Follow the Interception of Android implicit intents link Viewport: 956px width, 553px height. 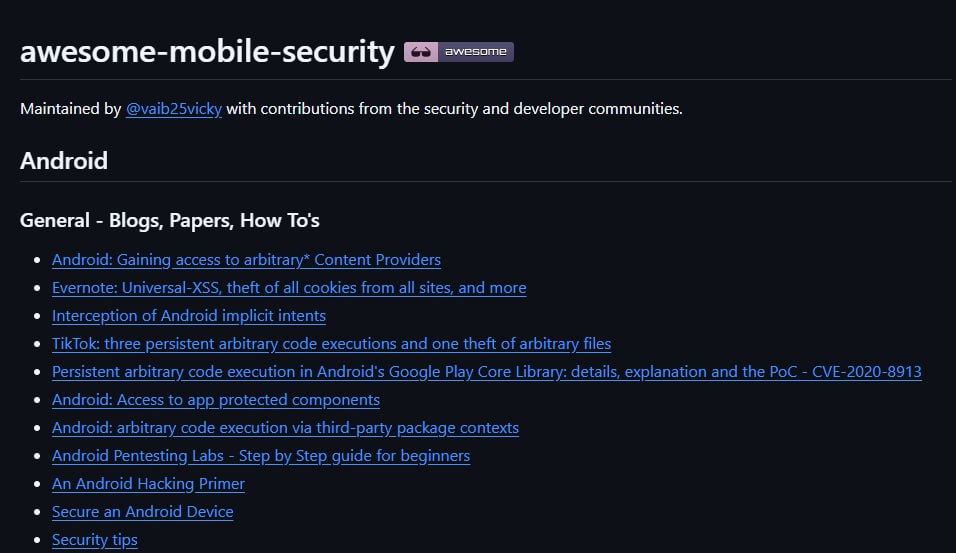[189, 316]
